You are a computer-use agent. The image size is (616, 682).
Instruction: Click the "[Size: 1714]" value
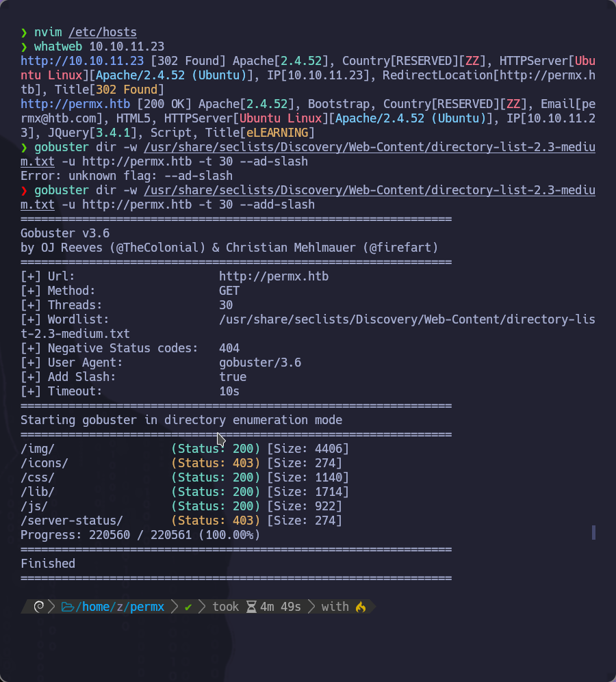308,492
